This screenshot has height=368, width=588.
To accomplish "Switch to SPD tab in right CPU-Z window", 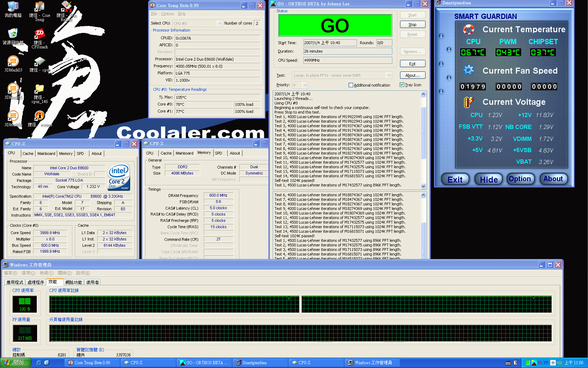I will (x=219, y=153).
